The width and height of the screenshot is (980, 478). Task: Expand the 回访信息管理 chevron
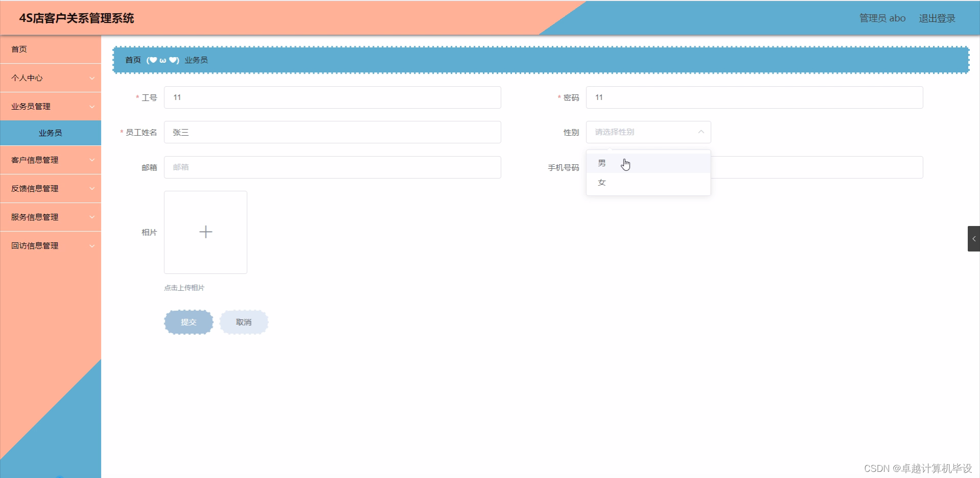coord(92,246)
